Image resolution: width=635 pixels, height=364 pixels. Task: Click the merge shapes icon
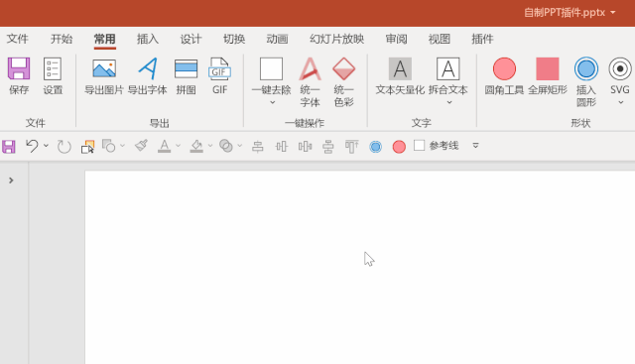[x=226, y=146]
